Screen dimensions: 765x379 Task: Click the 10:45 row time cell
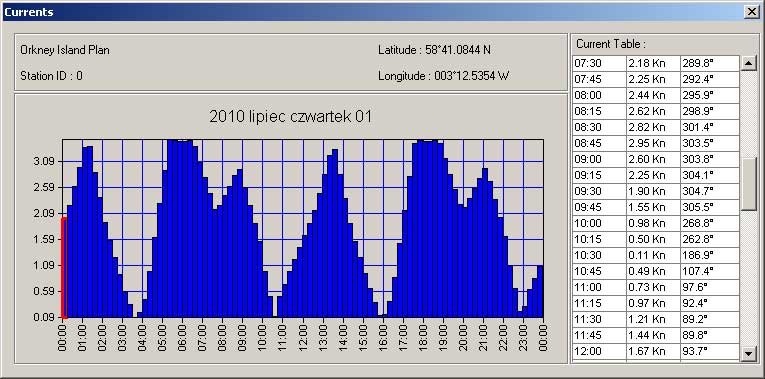click(x=600, y=271)
